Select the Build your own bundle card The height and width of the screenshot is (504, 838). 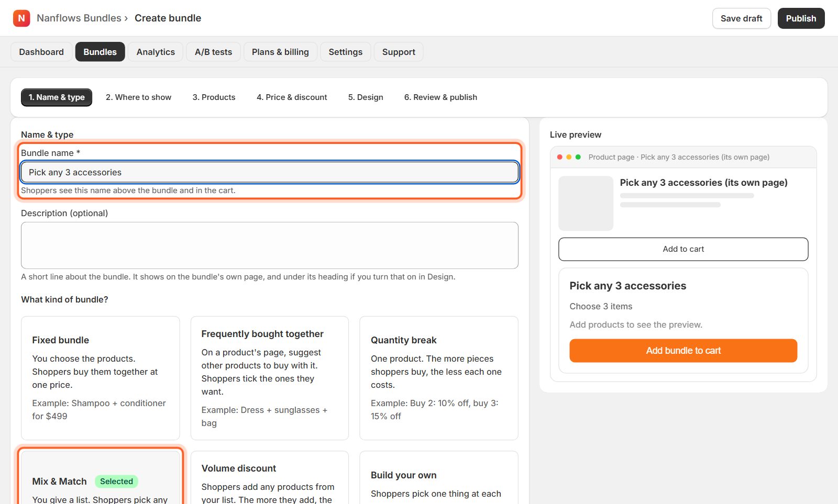coord(439,477)
